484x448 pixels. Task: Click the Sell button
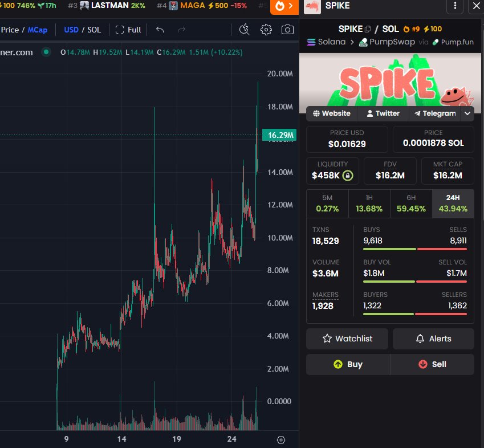(x=432, y=364)
